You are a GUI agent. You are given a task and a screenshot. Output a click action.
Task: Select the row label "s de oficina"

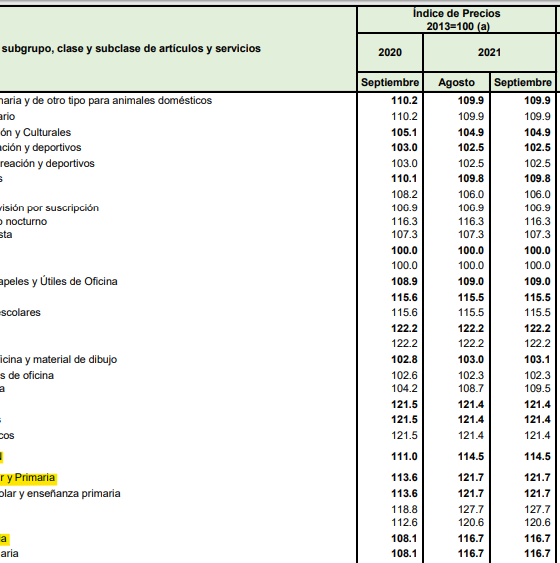pyautogui.click(x=27, y=376)
